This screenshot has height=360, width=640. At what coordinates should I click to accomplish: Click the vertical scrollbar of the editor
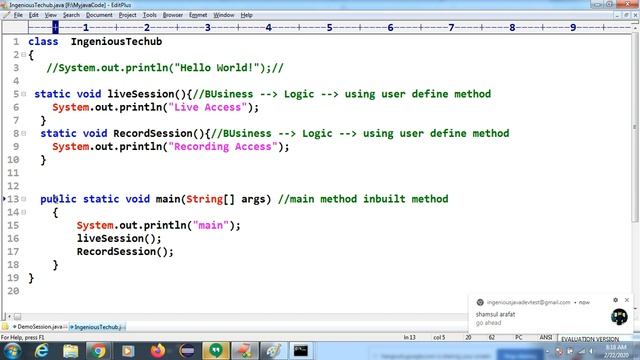tap(635, 127)
